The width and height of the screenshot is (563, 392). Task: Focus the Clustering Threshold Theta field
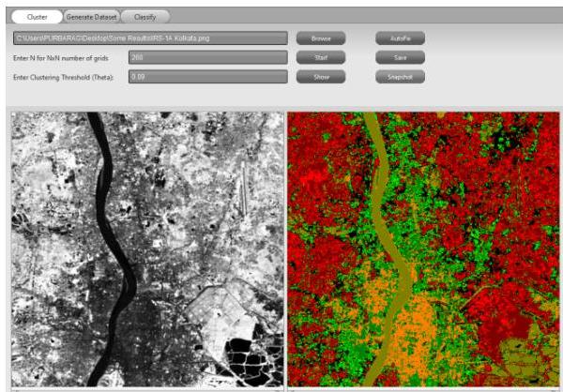[208, 77]
